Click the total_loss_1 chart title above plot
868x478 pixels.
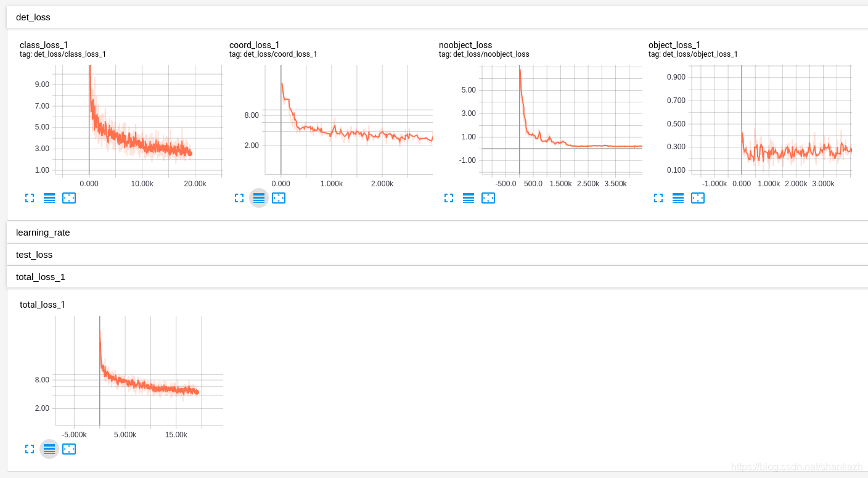(x=43, y=305)
